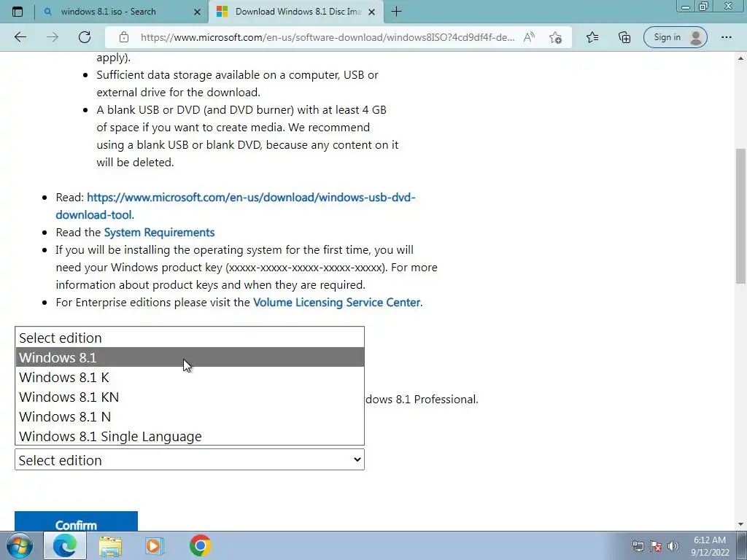
Task: Open the tab actions menu icon
Action: pos(18,12)
